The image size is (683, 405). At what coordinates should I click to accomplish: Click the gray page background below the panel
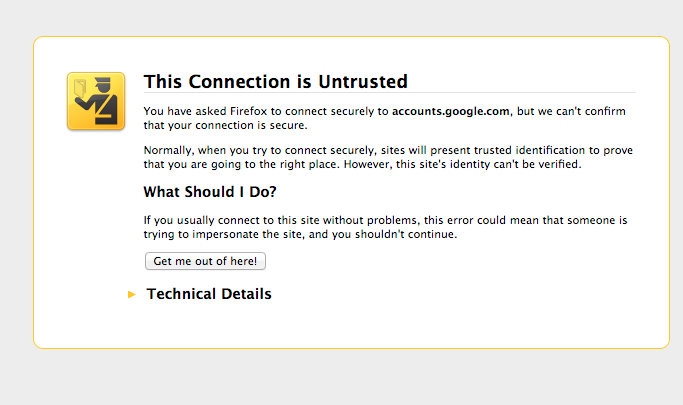[x=340, y=378]
